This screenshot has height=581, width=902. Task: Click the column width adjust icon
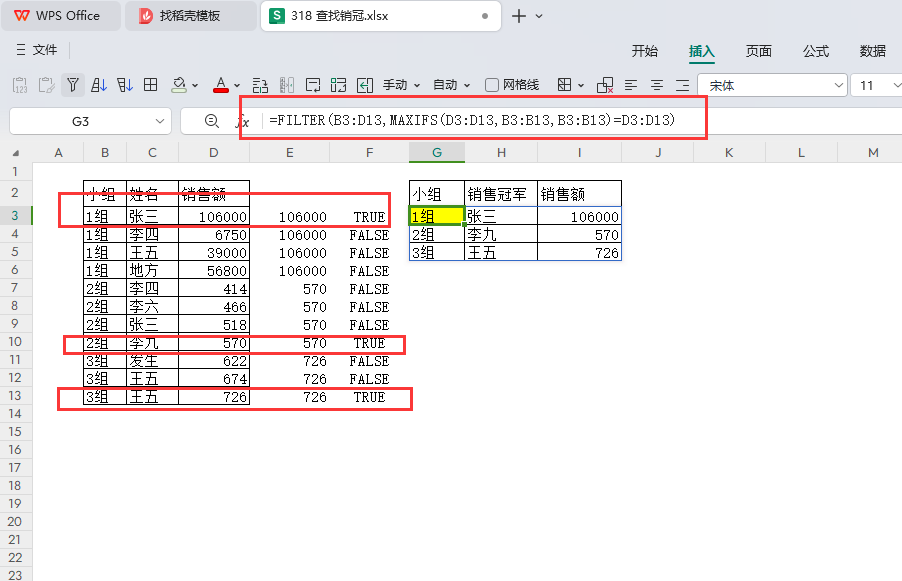(x=286, y=85)
